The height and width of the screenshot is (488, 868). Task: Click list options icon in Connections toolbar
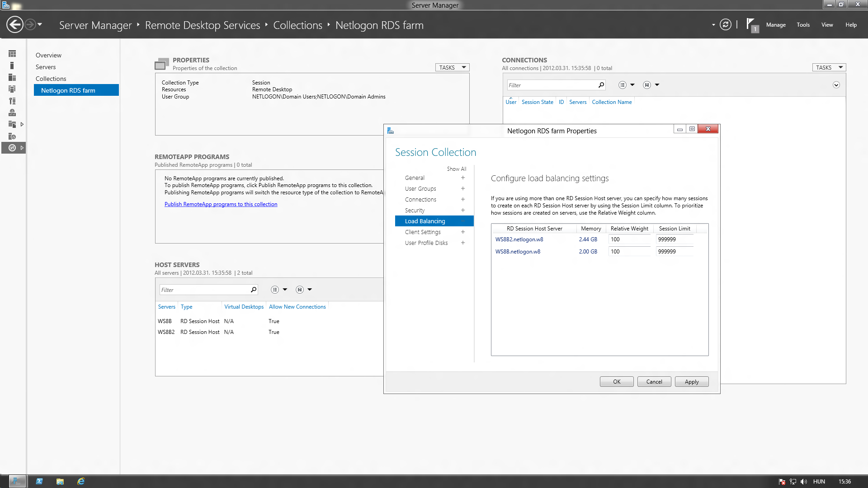[x=623, y=85]
